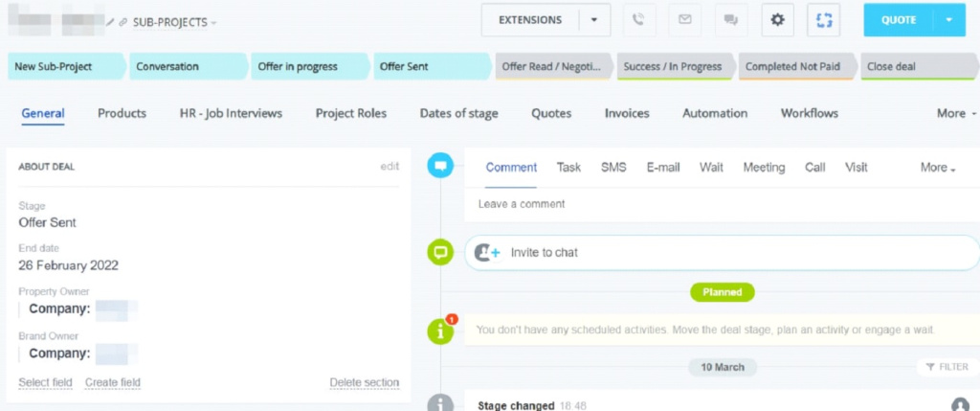Open the SUB-PROJECTS pipeline dropdown

[174, 22]
